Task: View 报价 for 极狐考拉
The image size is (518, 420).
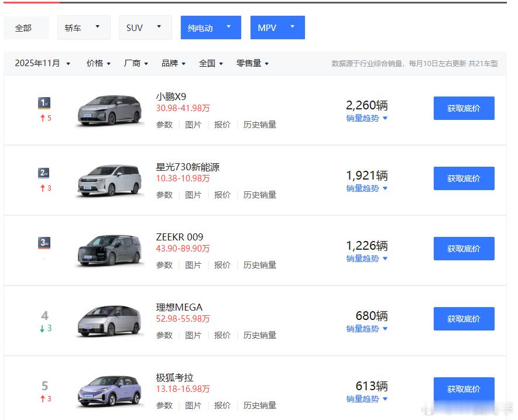Action: pos(222,405)
